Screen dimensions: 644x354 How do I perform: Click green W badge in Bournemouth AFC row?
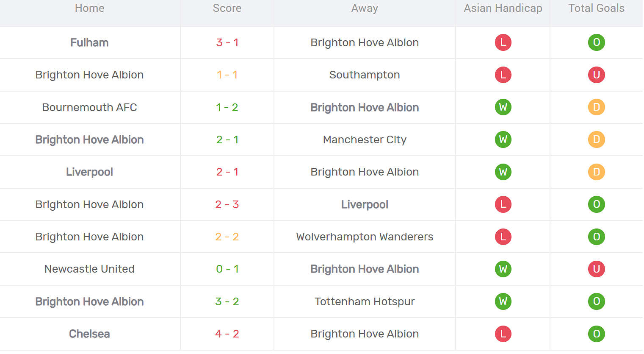point(503,107)
